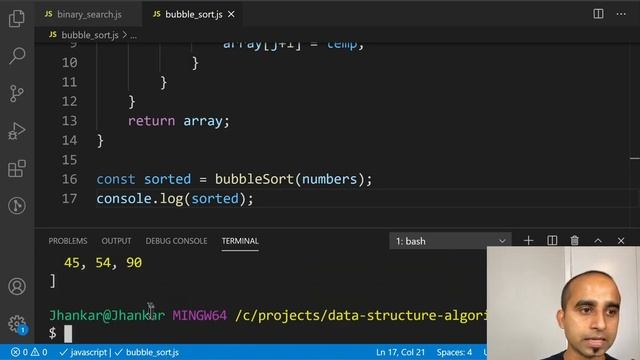Open the Run and Debug view
The image size is (640, 360).
[17, 131]
